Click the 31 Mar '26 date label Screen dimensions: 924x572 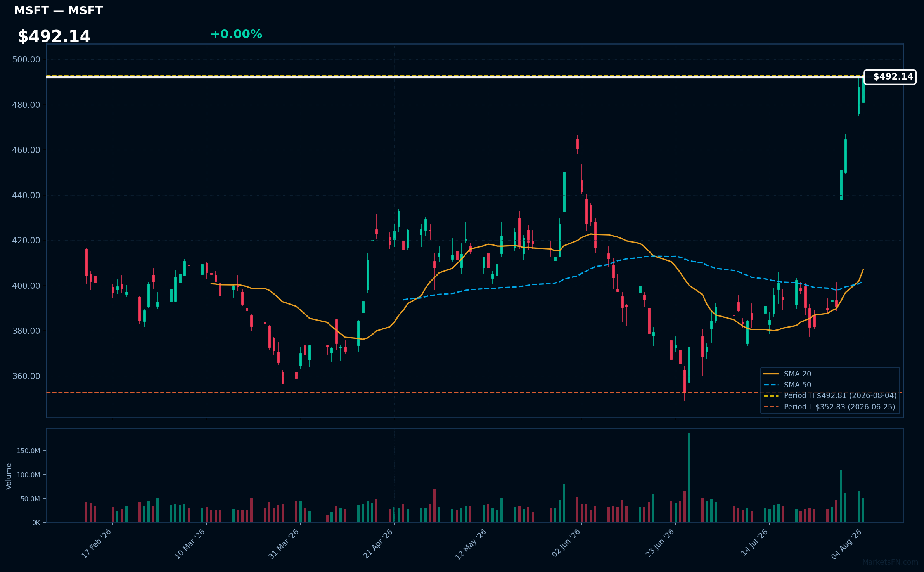[x=284, y=544]
